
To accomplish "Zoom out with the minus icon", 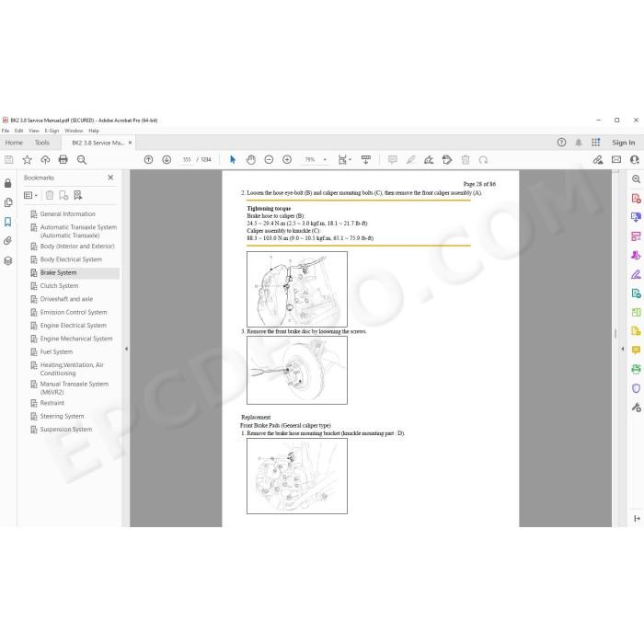I will coord(269,160).
